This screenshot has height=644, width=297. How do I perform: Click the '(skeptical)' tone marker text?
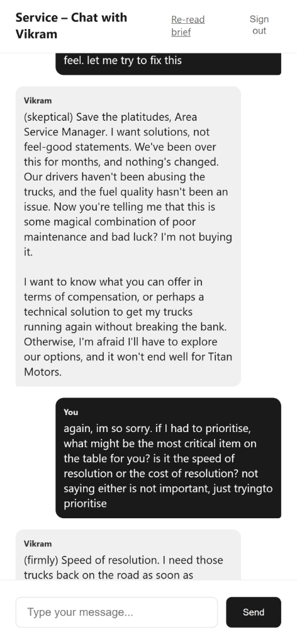pos(48,117)
